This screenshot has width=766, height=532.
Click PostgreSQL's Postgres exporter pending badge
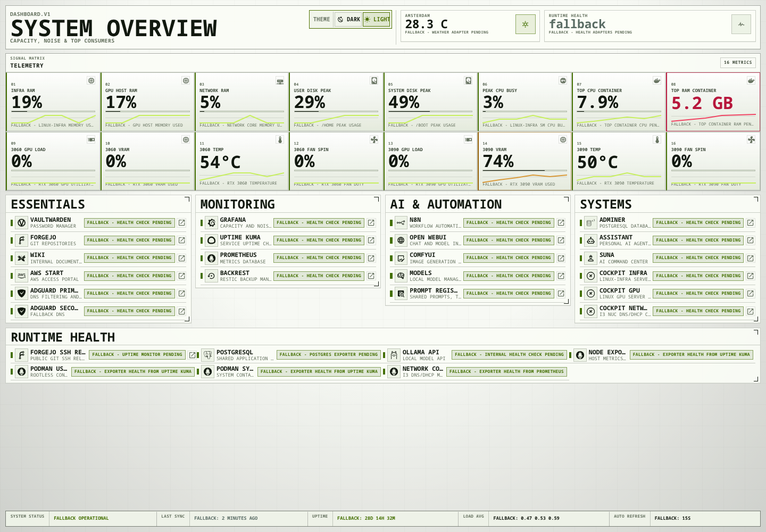329,355
